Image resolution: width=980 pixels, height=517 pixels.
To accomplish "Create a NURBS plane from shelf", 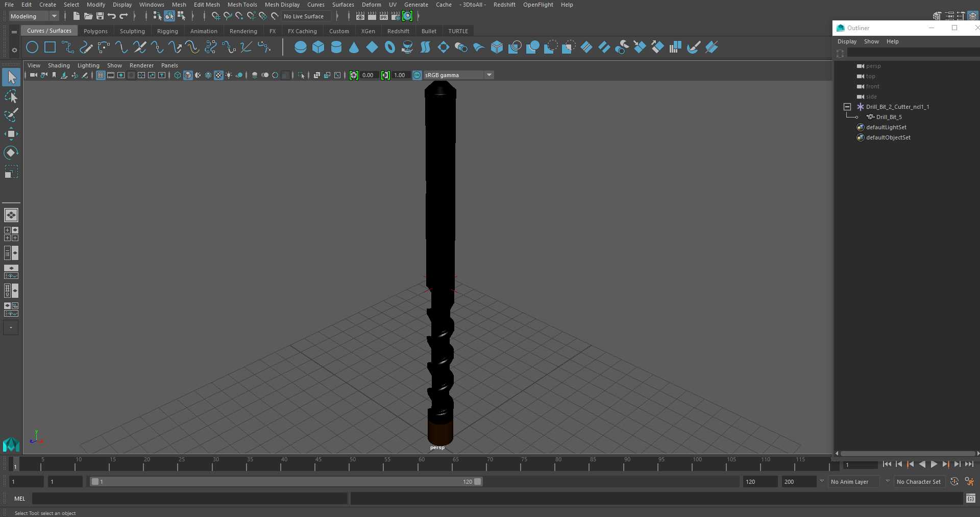I will point(372,48).
